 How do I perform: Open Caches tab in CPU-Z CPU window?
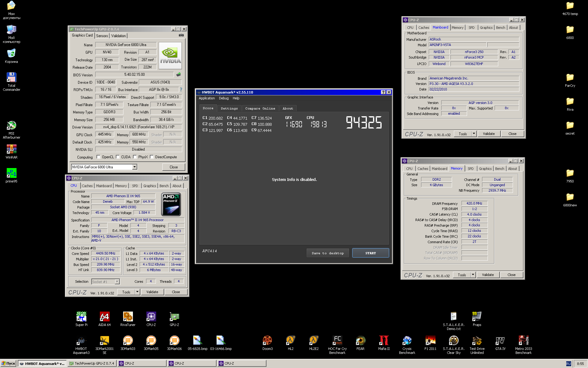pyautogui.click(x=87, y=186)
